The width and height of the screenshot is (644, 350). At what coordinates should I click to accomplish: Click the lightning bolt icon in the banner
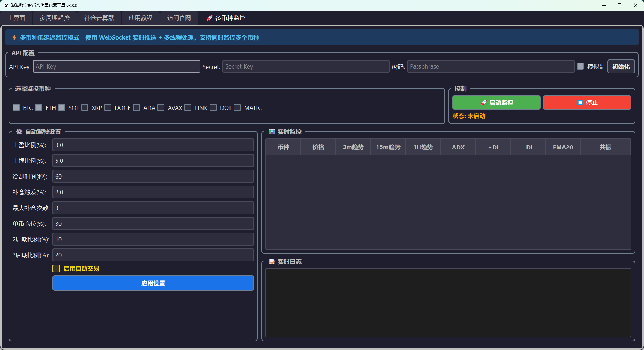click(14, 38)
